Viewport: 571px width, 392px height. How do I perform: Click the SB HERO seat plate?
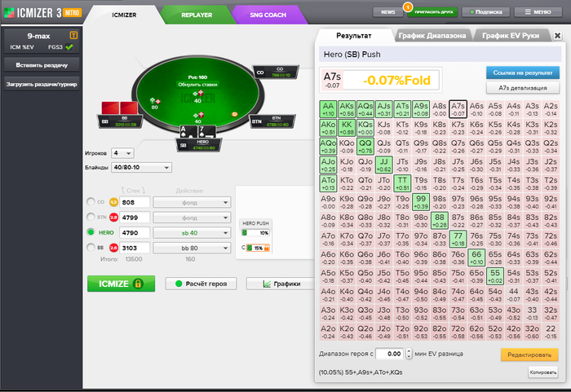point(199,145)
